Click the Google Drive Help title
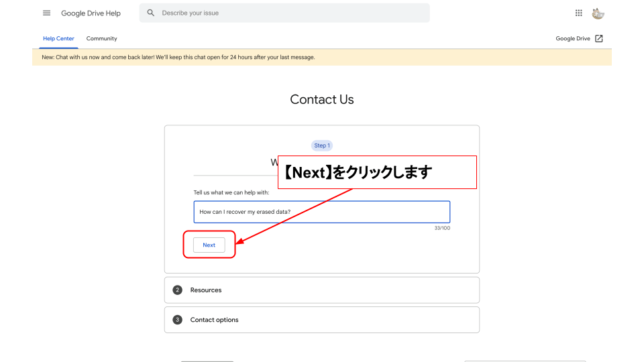This screenshot has height=362, width=644. click(x=91, y=13)
